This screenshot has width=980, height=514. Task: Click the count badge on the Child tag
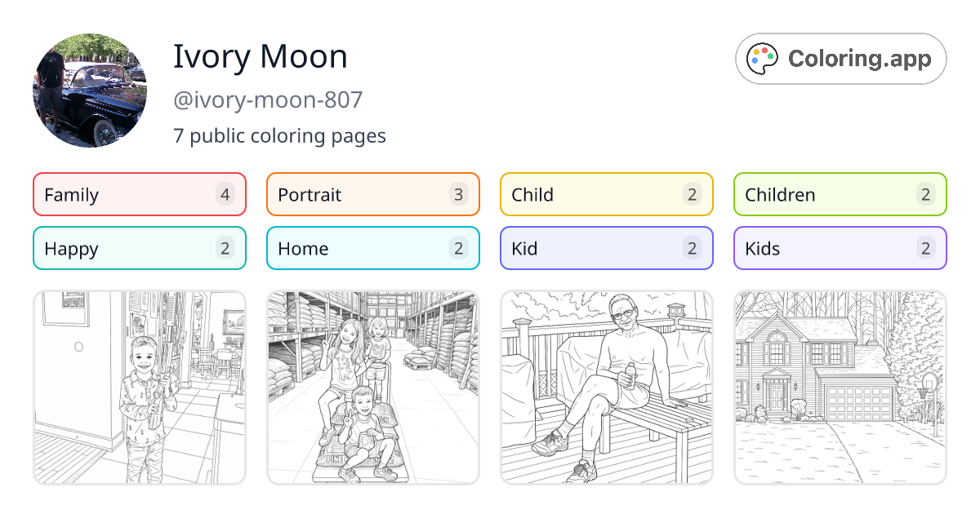[692, 194]
